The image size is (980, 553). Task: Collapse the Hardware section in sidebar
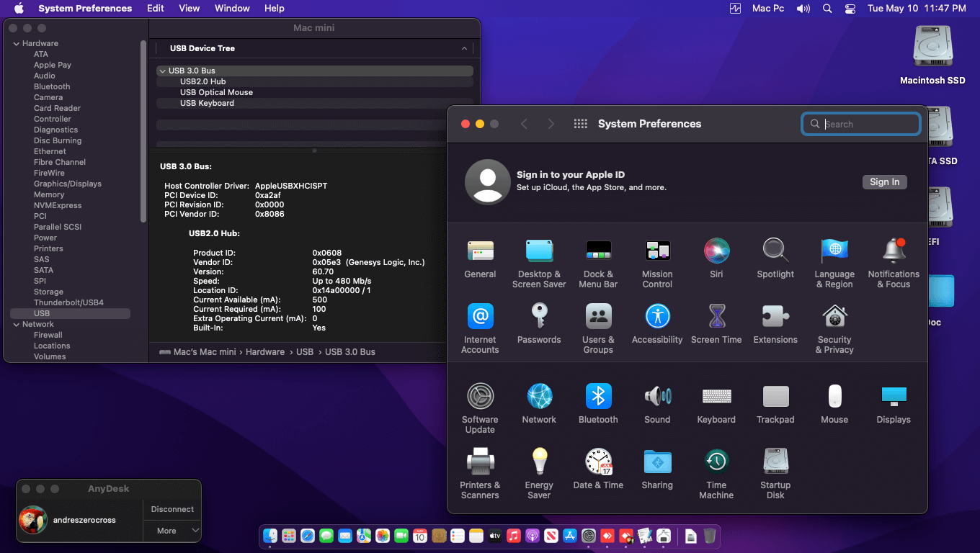[x=16, y=44]
